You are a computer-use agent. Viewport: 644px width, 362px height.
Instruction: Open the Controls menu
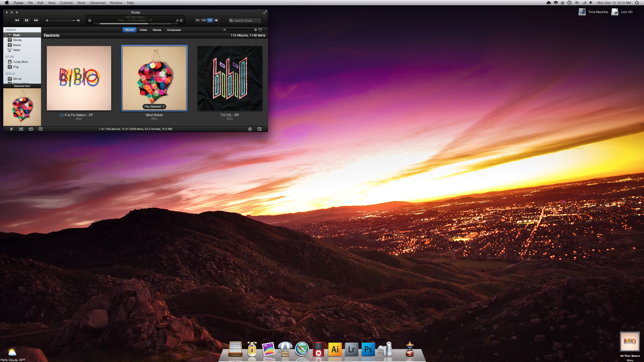66,3
